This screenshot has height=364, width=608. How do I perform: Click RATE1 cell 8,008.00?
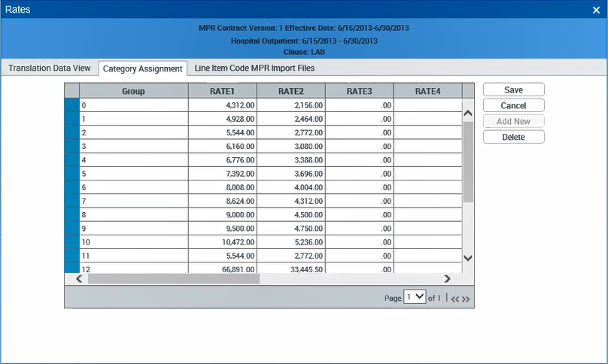point(223,187)
